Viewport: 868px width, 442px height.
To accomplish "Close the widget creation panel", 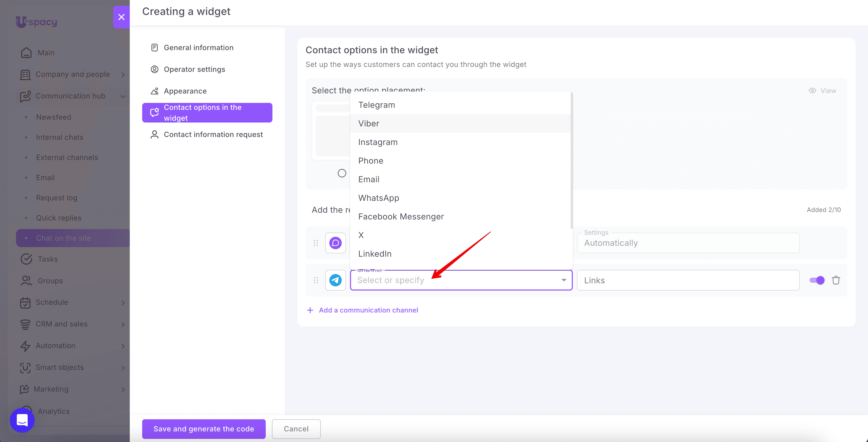I will [121, 17].
